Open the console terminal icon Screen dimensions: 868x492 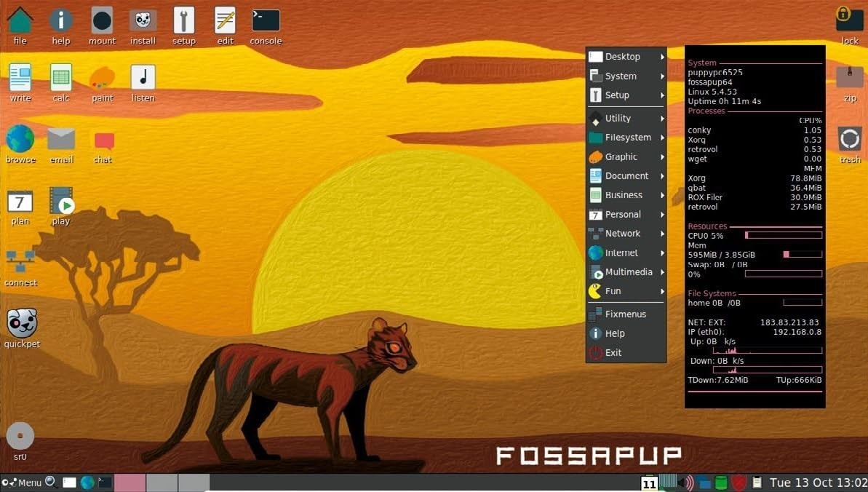(266, 21)
